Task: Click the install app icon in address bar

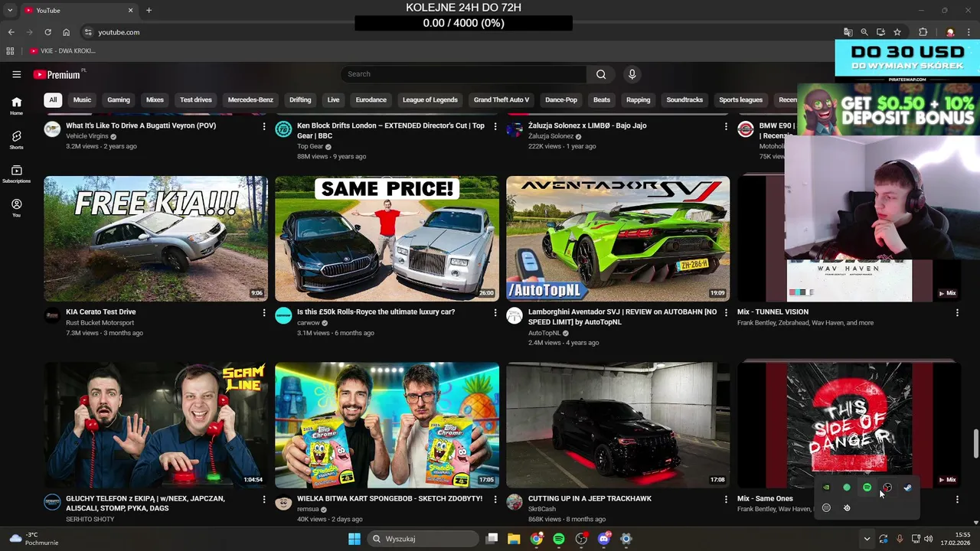Action: 880,32
